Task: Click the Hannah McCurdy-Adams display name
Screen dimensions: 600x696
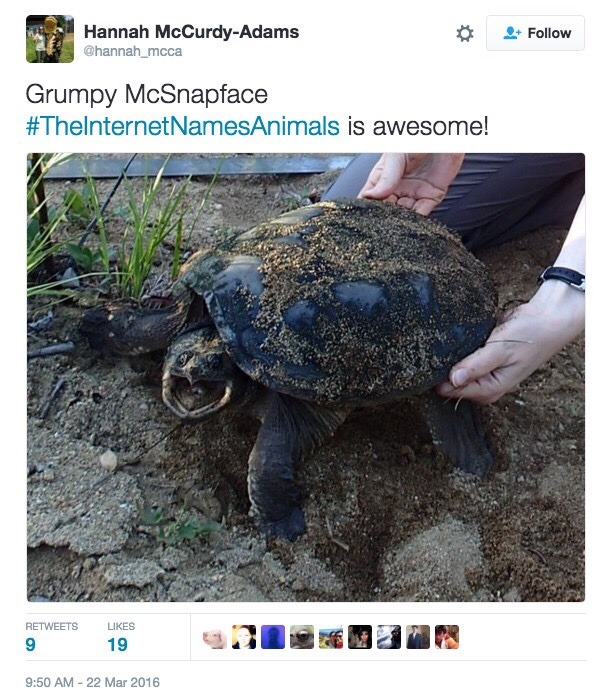Action: (191, 32)
